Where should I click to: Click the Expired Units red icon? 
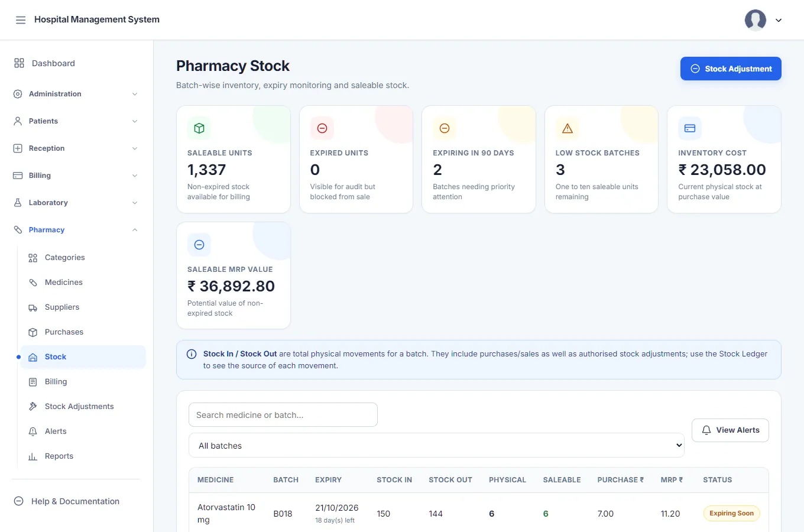click(322, 128)
